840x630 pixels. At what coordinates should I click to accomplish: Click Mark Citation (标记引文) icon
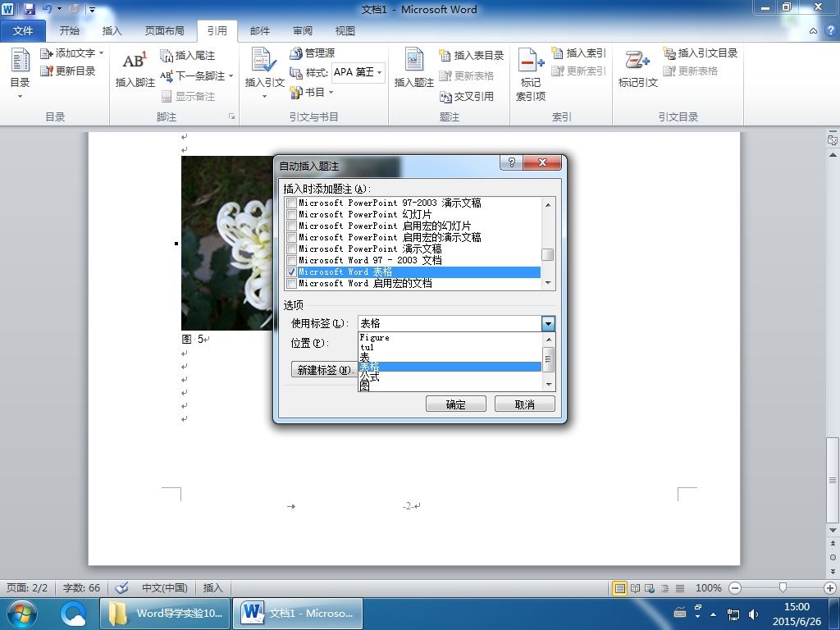637,59
